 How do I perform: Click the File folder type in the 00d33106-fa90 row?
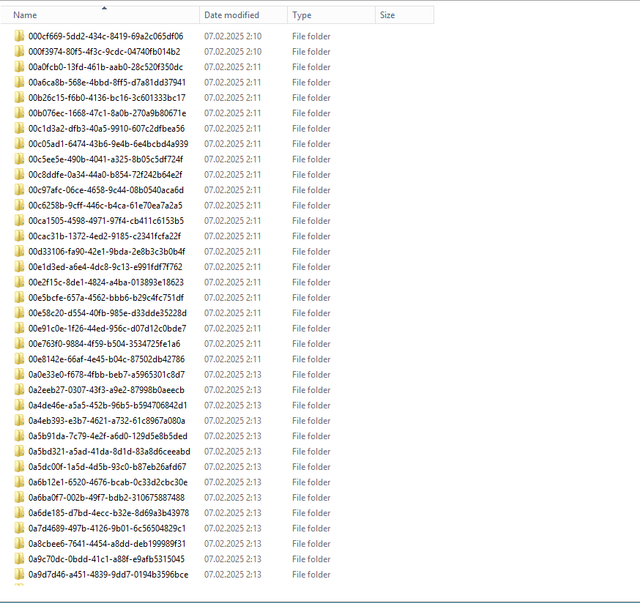pos(311,251)
